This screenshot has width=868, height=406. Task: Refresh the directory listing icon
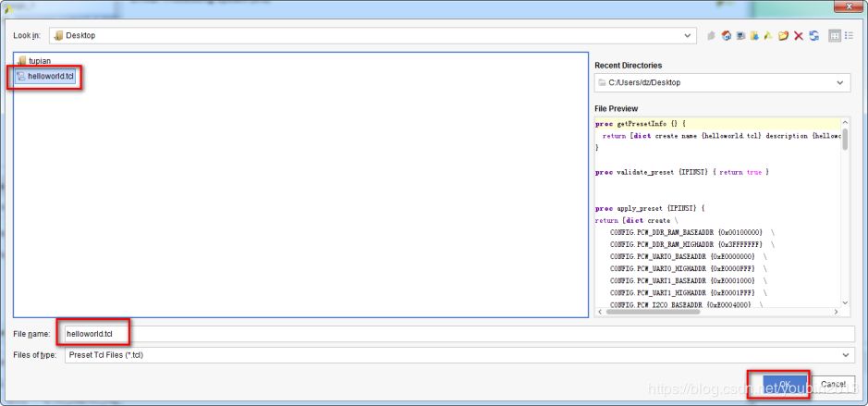[x=813, y=35]
